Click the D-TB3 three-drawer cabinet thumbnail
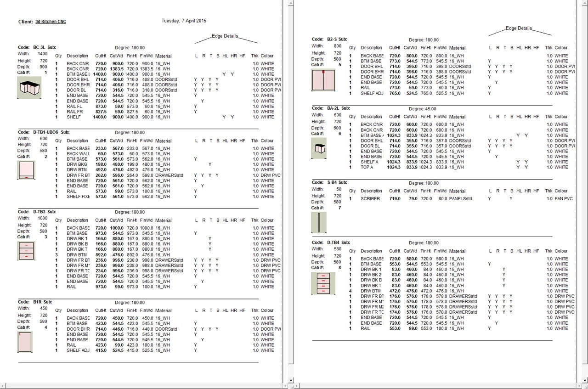This screenshot has height=389, width=588. point(26,251)
